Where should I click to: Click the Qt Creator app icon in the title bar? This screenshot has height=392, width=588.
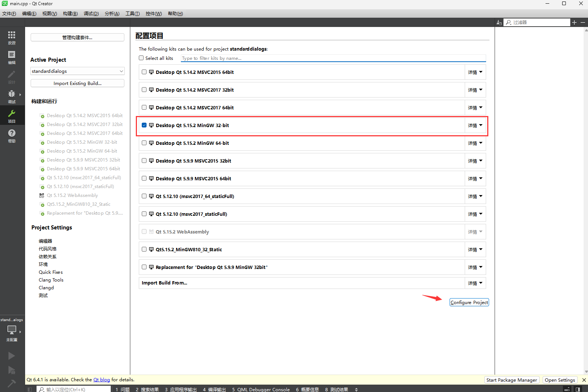click(5, 3)
